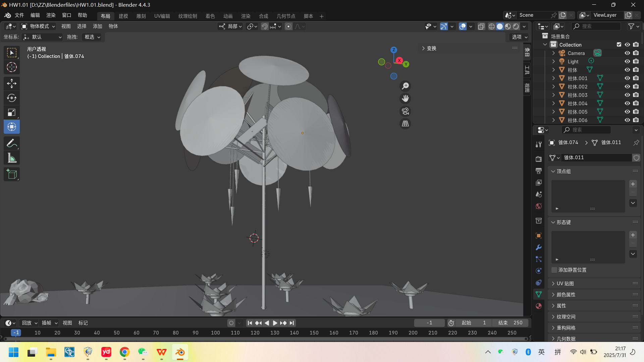Select the Measure tool
Viewport: 644px width, 362px height.
[12, 158]
